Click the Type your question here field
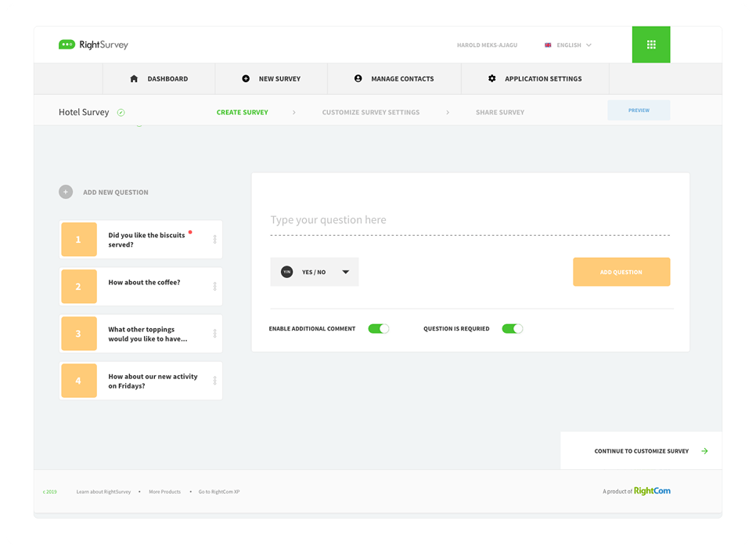The width and height of the screenshot is (756, 553). pos(470,220)
